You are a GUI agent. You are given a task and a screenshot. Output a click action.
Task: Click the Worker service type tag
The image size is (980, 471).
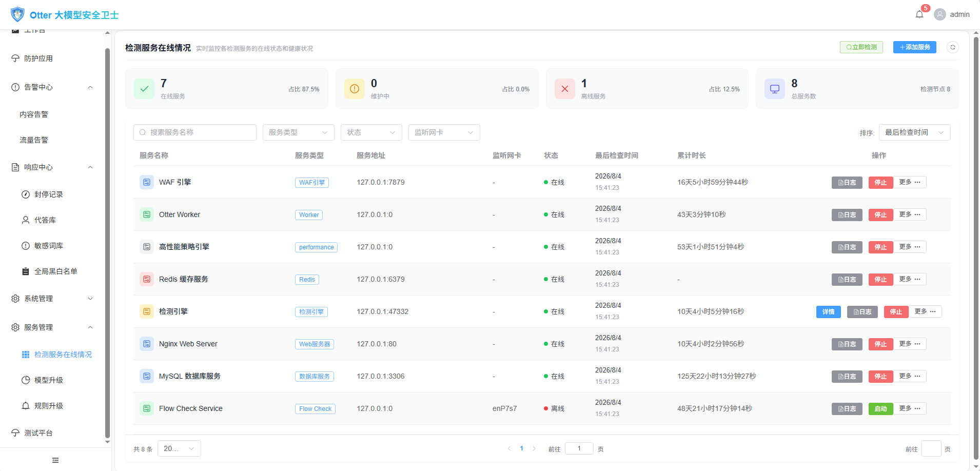pos(309,215)
